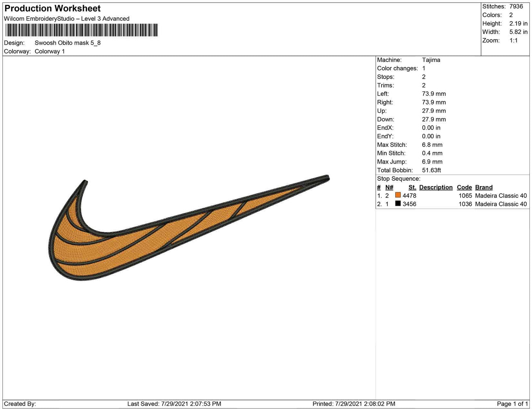Click the design name "Swoosh Obito mask 5_8"
The height and width of the screenshot is (409, 532).
click(68, 43)
